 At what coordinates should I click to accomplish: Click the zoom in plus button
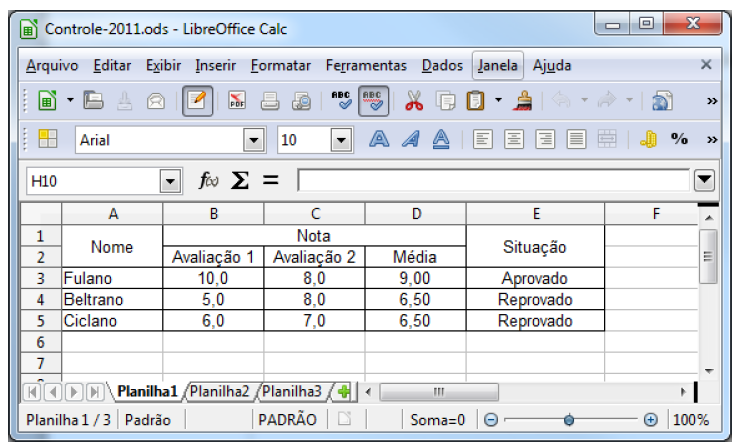(x=650, y=421)
